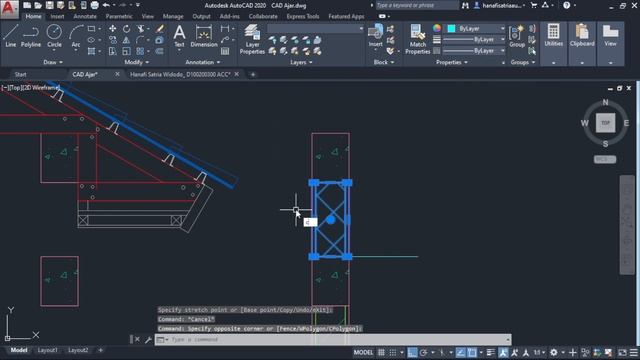Click the Rectangle draw tool
640x360 pixels.
click(91, 29)
